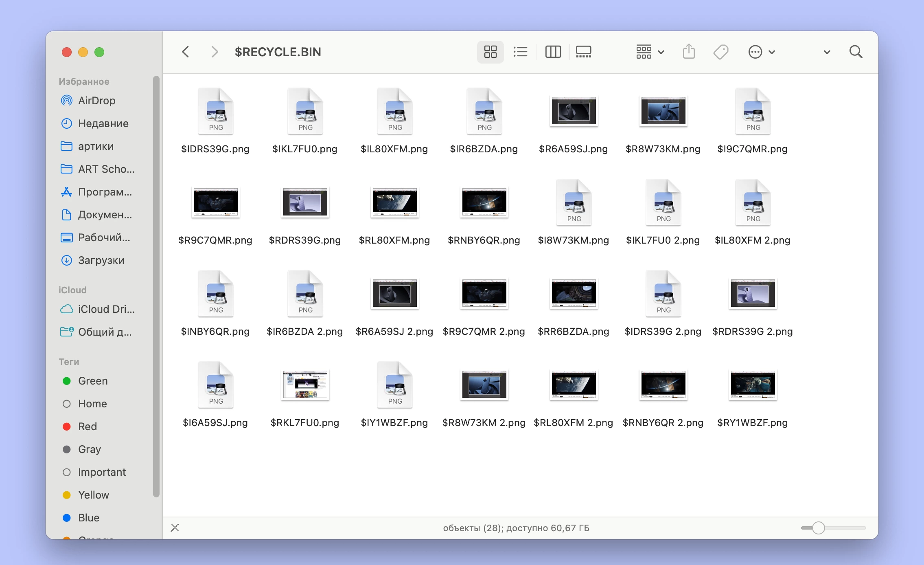The height and width of the screenshot is (565, 924).
Task: Adjust the icon size slider
Action: click(818, 528)
